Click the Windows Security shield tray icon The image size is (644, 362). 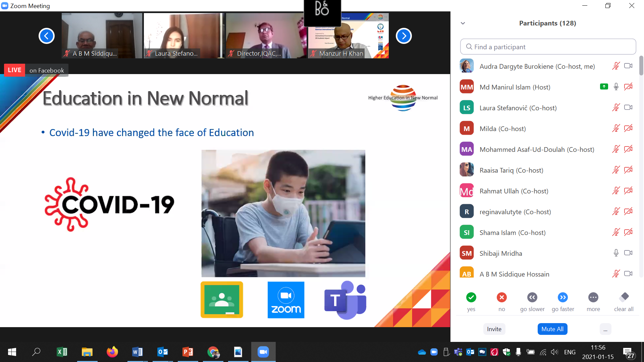click(506, 352)
